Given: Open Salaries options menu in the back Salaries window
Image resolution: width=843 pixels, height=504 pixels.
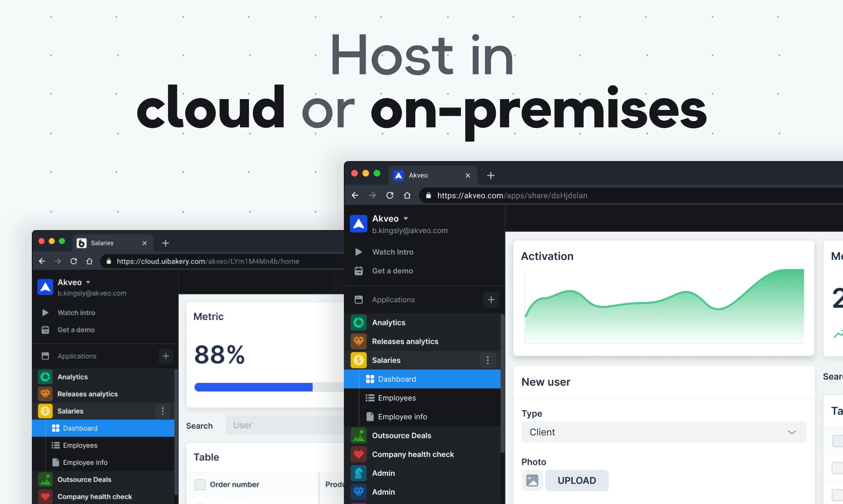Looking at the screenshot, I should point(163,411).
